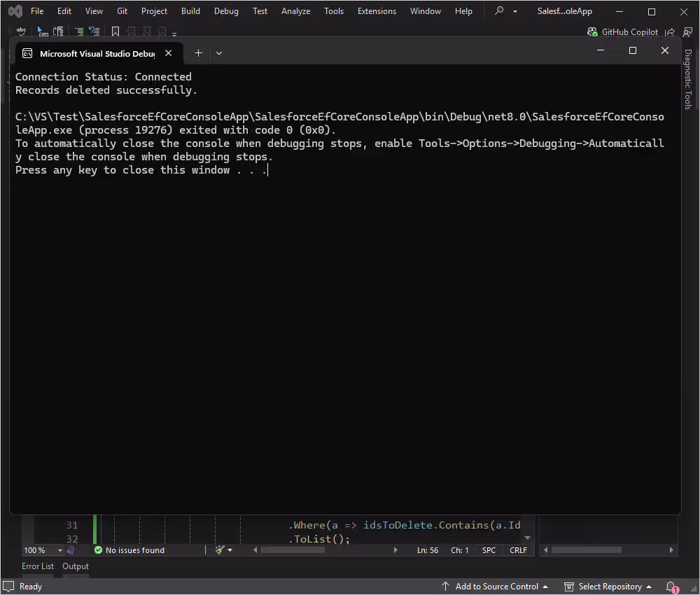Open the Debug menu
This screenshot has height=595, width=700.
coord(225,10)
